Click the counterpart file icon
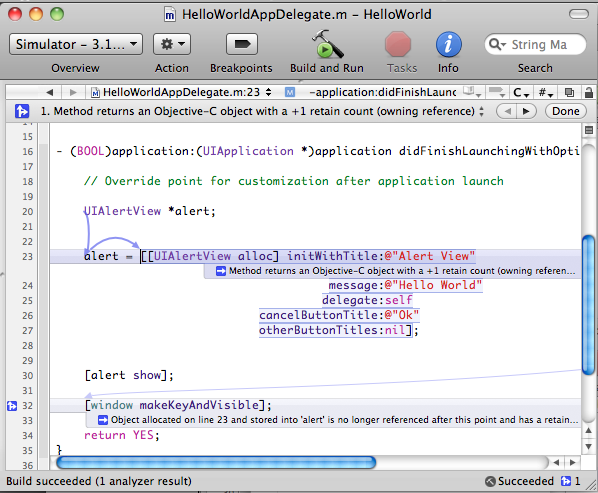 pyautogui.click(x=569, y=92)
